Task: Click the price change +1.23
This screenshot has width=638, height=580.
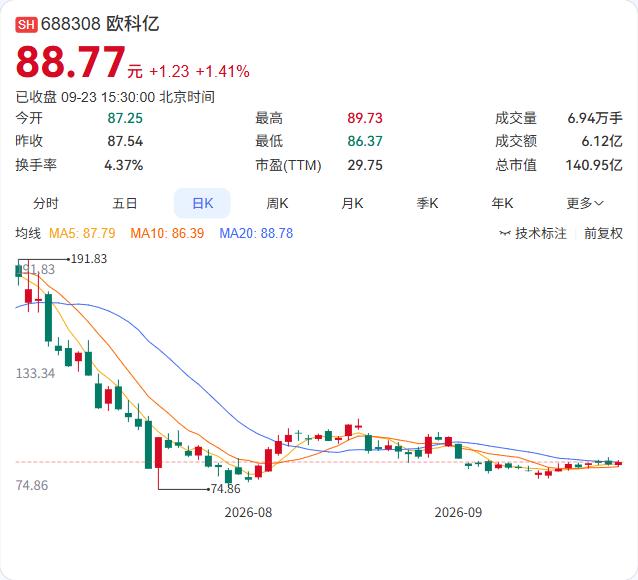Action: (169, 72)
